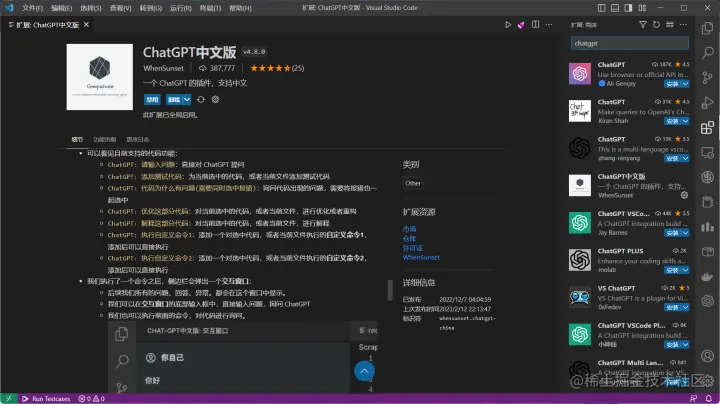Open editor more actions ellipsis
Image resolution: width=720 pixels, height=404 pixels.
[x=549, y=25]
